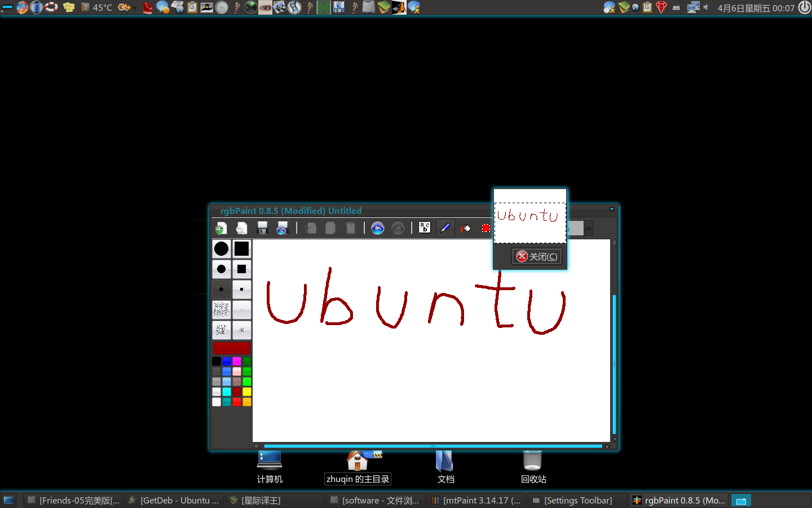Open the dropdown arrow beside the temperature applet

pos(135,8)
